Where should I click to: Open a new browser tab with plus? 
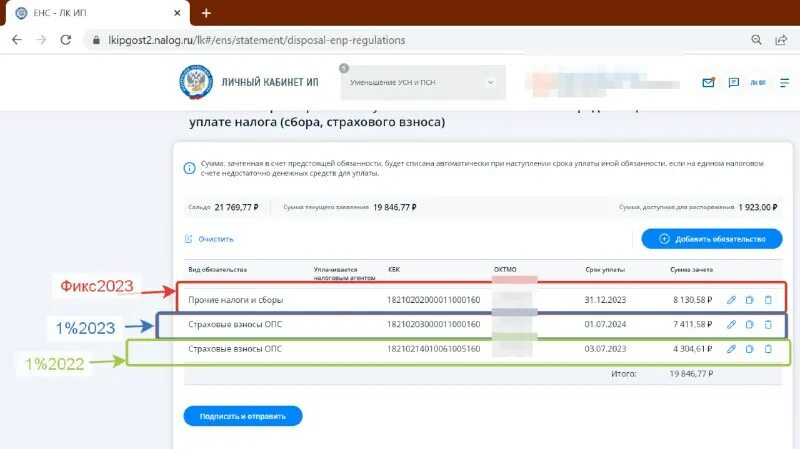pos(206,13)
